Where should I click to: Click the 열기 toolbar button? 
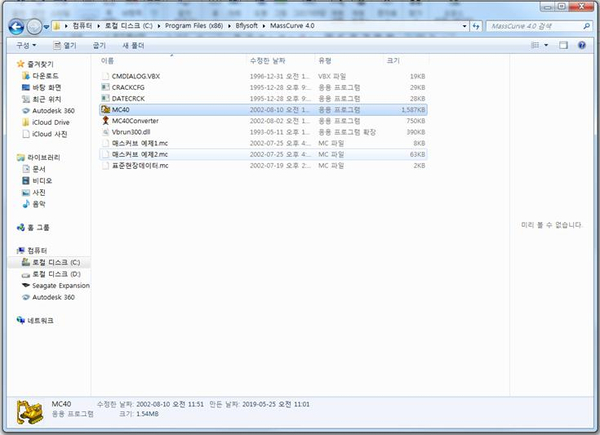(x=65, y=46)
